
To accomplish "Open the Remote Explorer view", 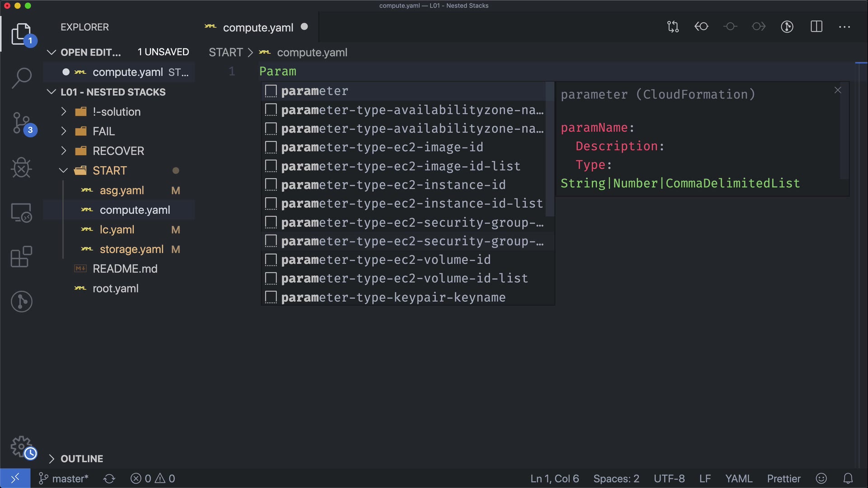I will 21,212.
